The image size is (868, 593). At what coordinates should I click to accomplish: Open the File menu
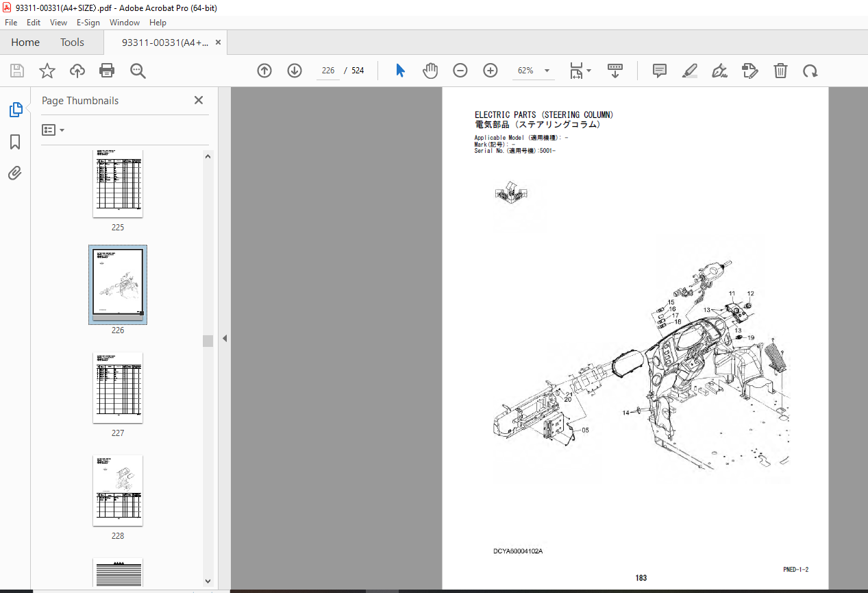click(x=11, y=23)
